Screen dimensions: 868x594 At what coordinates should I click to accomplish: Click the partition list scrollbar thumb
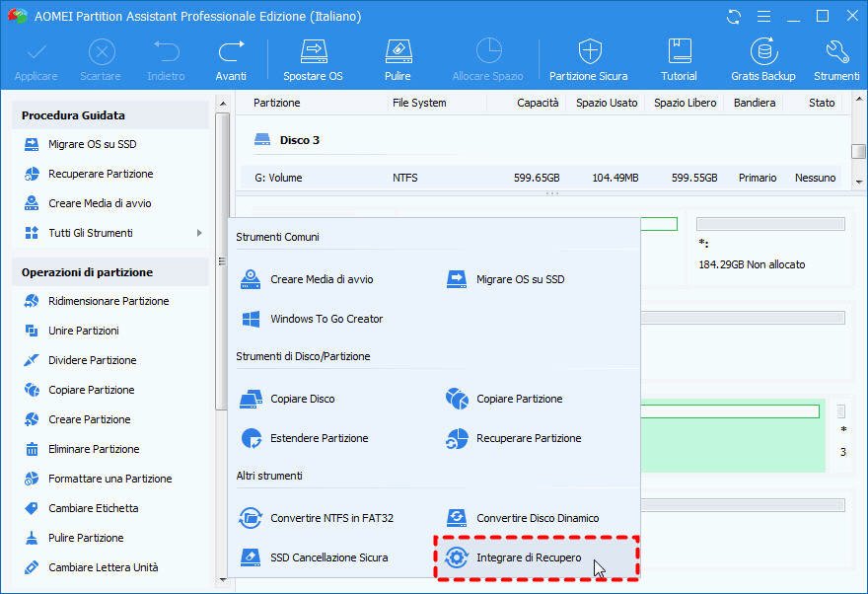(858, 151)
